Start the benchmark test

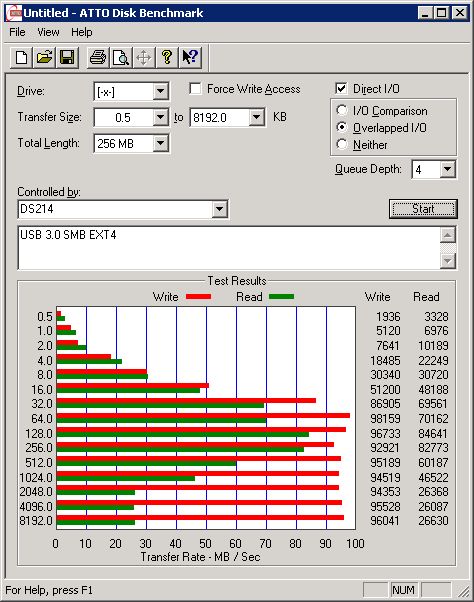[423, 209]
